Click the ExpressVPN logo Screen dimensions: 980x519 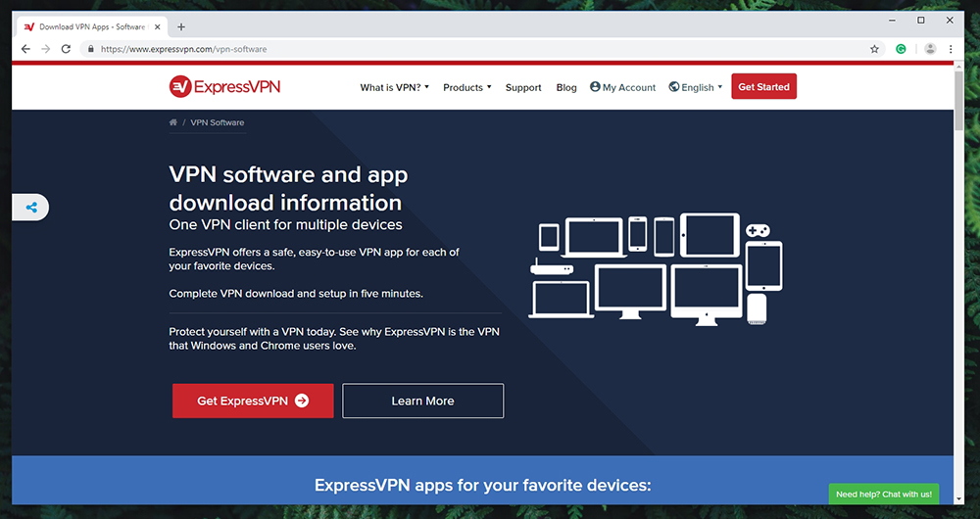point(224,87)
